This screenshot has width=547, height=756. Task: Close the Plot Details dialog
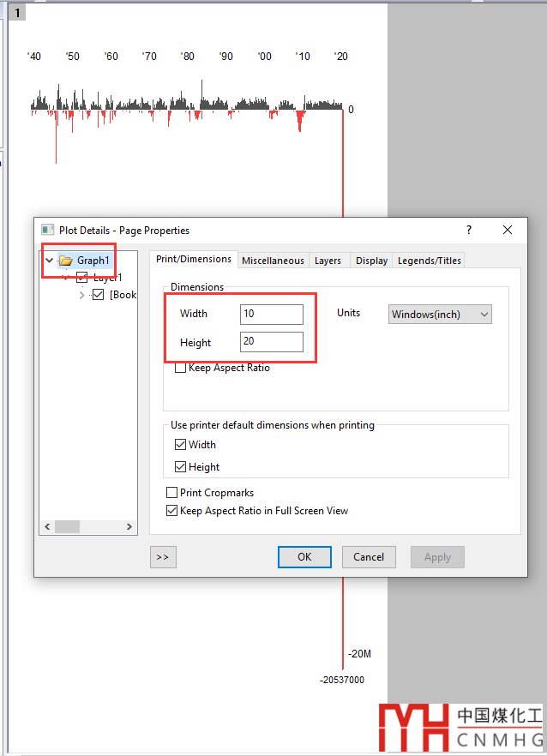tap(508, 230)
